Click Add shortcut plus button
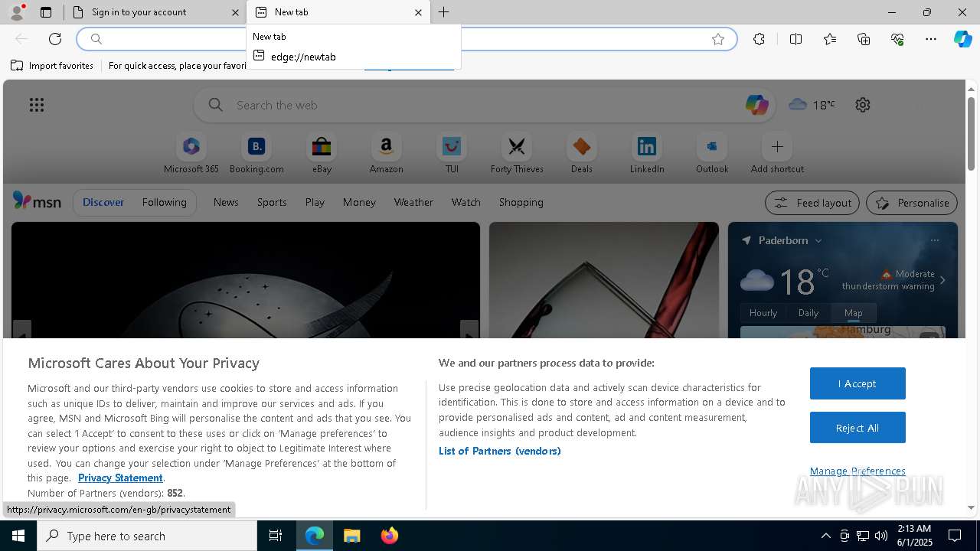980x551 pixels. pyautogui.click(x=777, y=146)
